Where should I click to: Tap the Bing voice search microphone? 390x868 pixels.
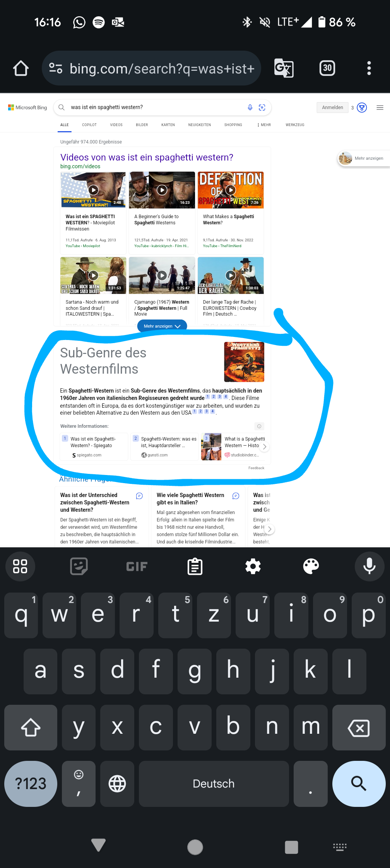tap(250, 108)
